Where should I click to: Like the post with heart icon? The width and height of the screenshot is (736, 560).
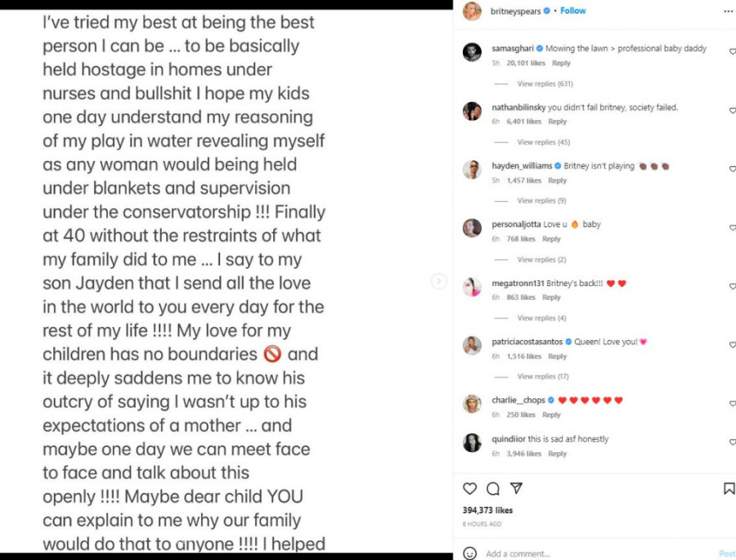[469, 489]
